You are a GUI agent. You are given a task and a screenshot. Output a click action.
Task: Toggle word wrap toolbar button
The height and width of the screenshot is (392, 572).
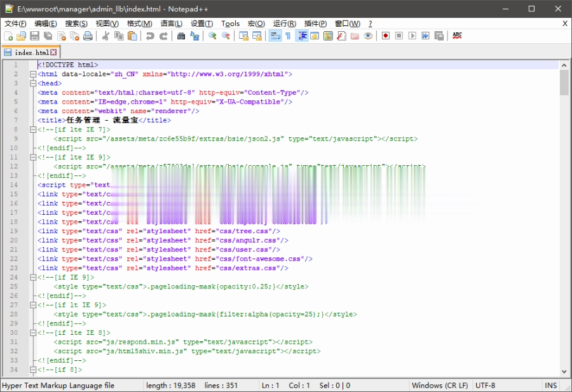coord(275,36)
